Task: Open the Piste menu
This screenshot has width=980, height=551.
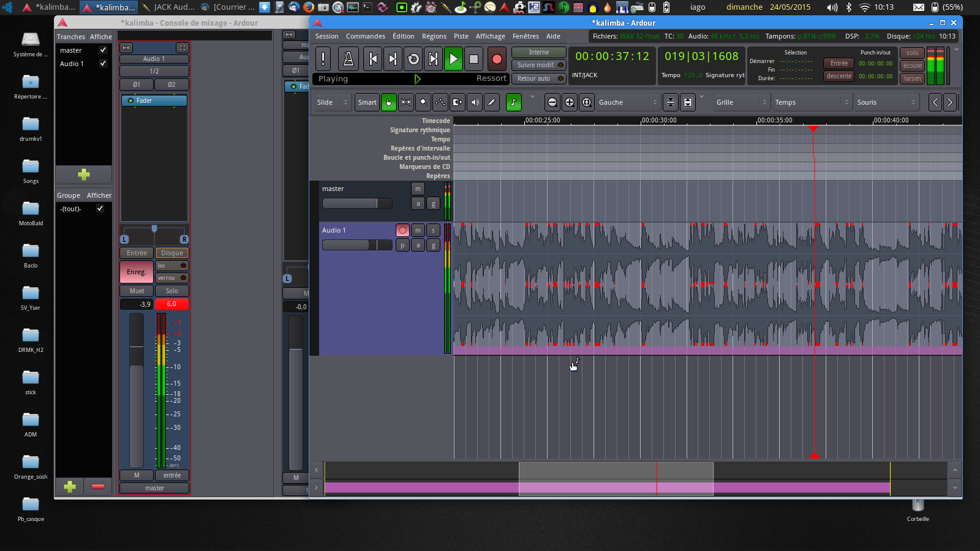Action: [461, 36]
